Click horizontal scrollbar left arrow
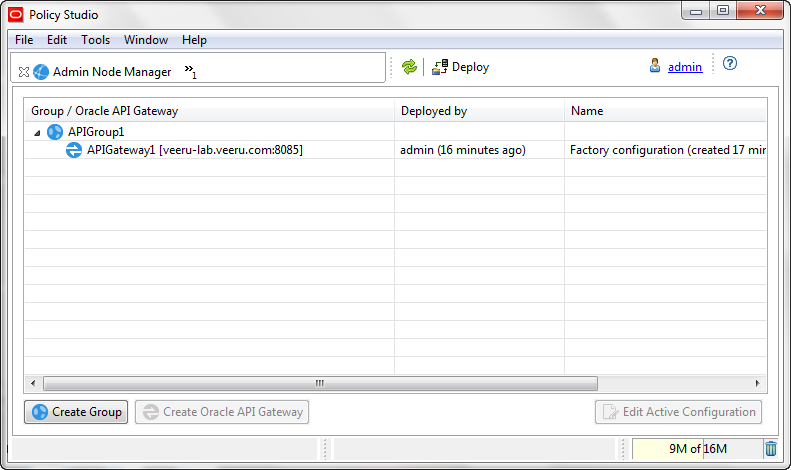Screen dimensions: 791x470 [33, 383]
